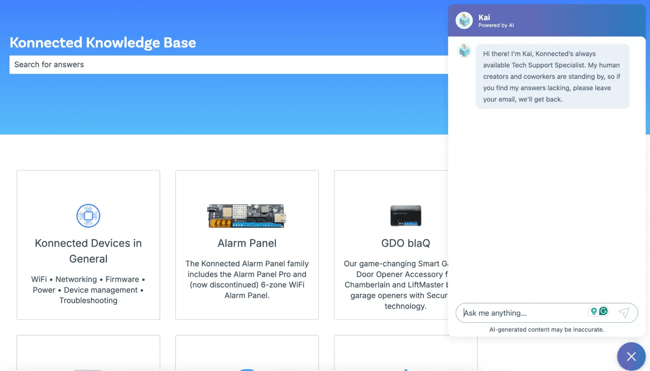This screenshot has width=650, height=371.
Task: Click the 'WiFi • Networking • Firmware' description text
Action: pos(88,290)
